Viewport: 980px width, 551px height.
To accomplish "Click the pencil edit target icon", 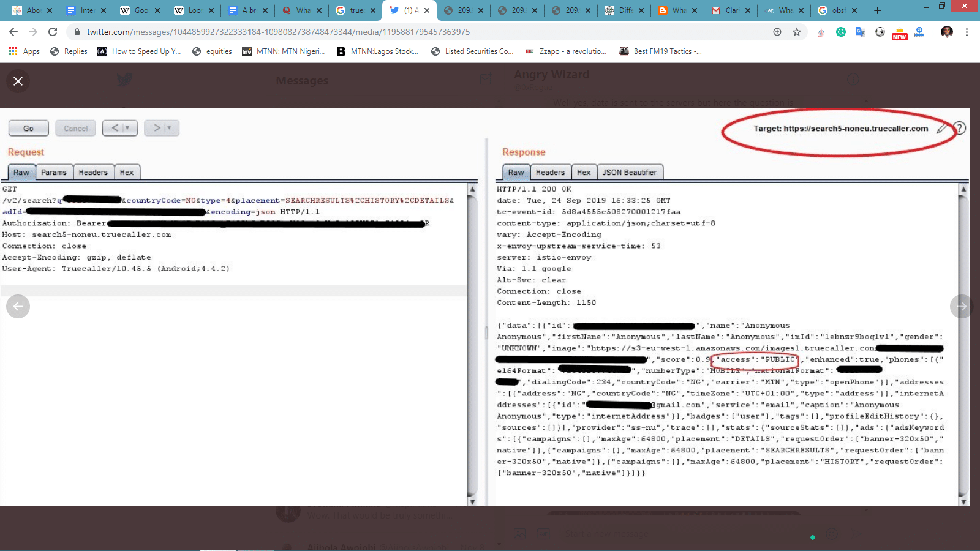I will coord(942,129).
